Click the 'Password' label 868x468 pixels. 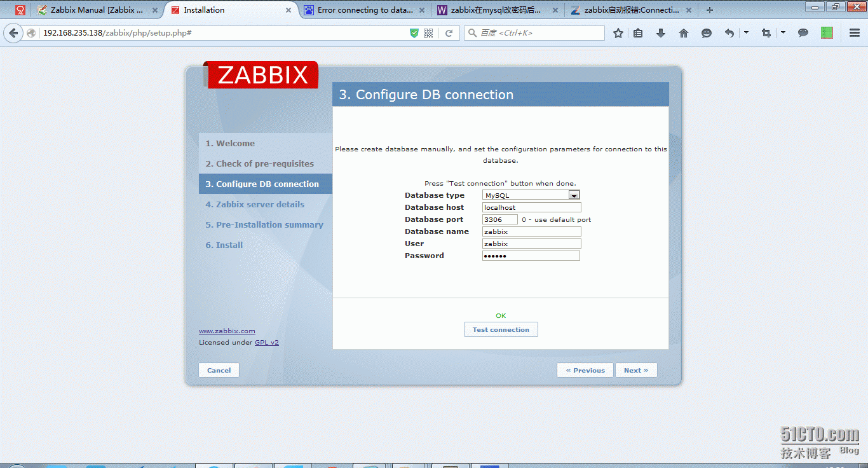[424, 256]
